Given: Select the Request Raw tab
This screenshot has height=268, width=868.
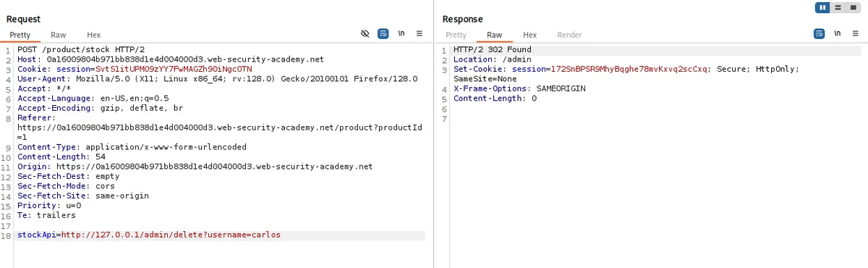Looking at the screenshot, I should point(59,35).
